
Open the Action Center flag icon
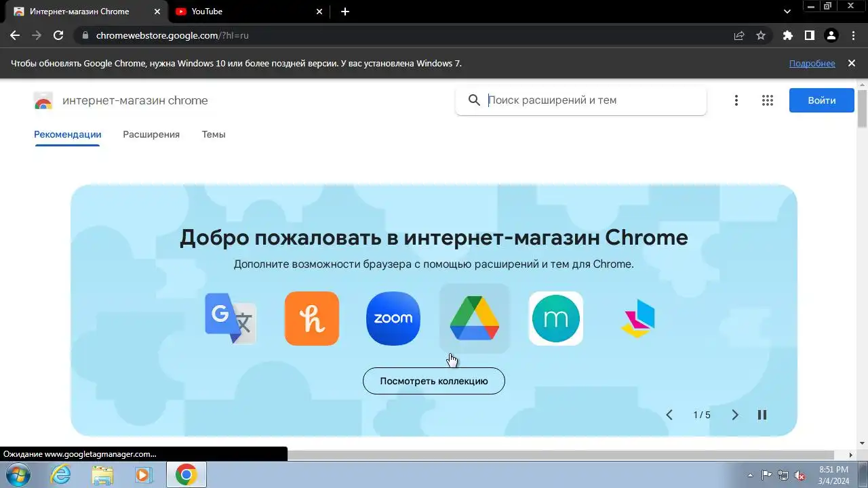766,475
